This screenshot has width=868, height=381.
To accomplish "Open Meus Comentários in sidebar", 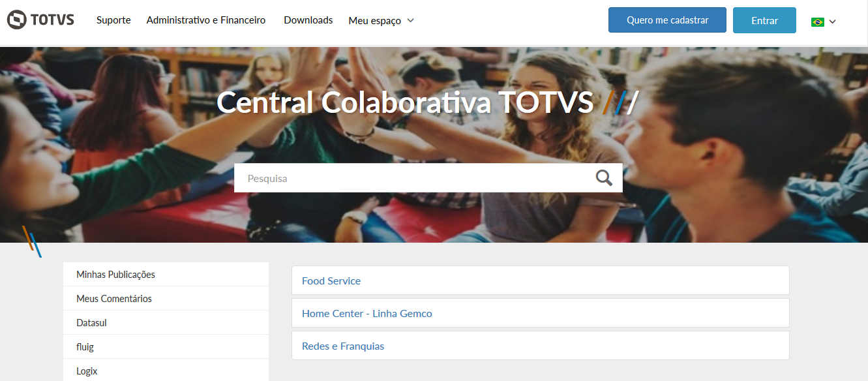I will click(166, 299).
